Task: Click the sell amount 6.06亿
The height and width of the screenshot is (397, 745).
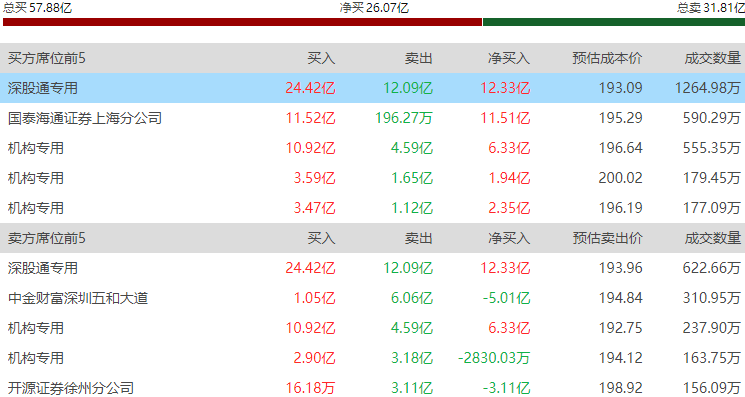Action: coord(412,298)
